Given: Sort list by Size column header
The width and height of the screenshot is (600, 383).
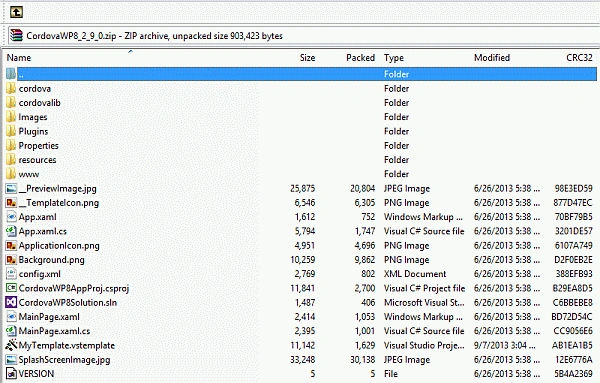Looking at the screenshot, I should tap(307, 58).
